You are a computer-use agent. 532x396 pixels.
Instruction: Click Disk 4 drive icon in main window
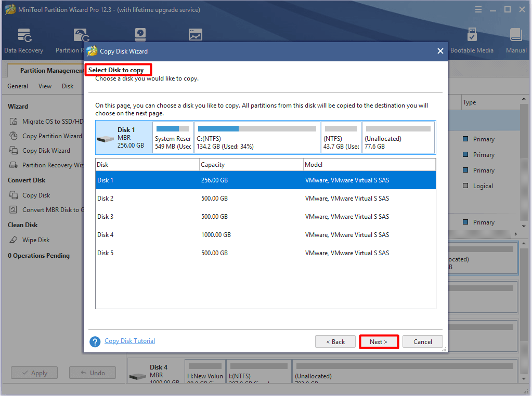click(x=138, y=377)
